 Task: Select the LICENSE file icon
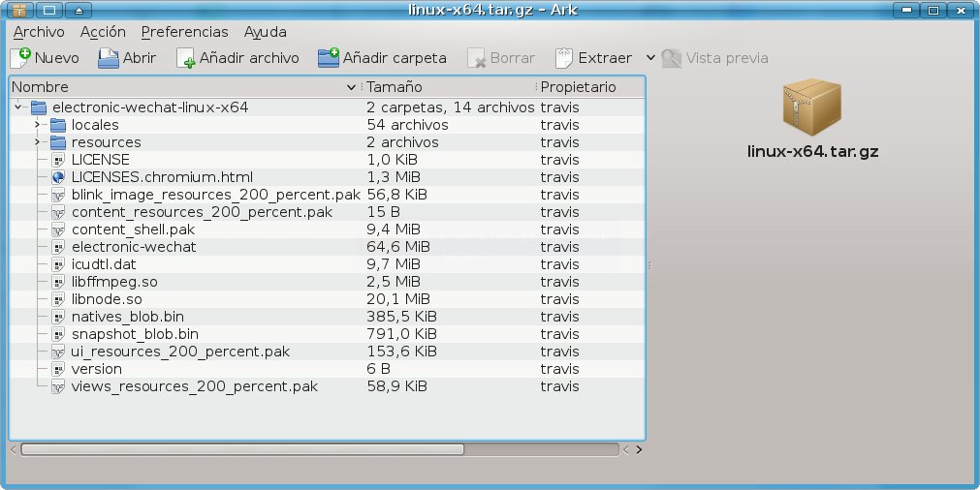tap(58, 160)
